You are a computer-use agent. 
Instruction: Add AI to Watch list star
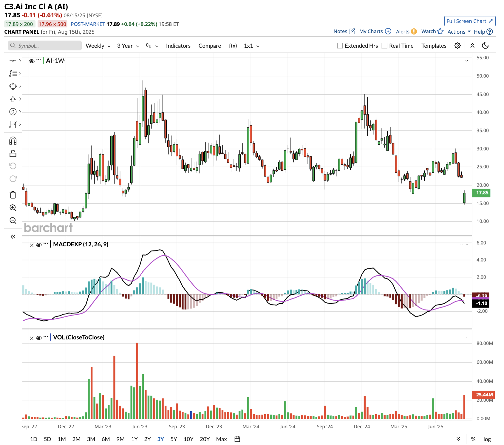pyautogui.click(x=440, y=31)
